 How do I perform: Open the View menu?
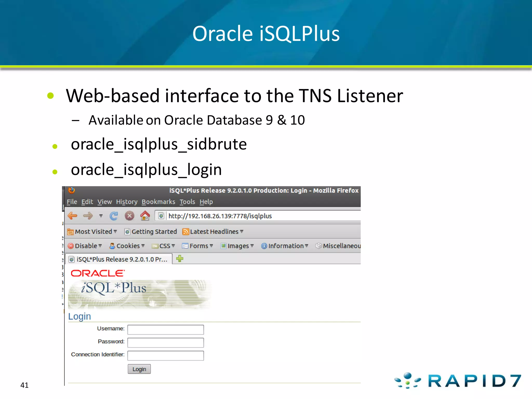tap(105, 202)
